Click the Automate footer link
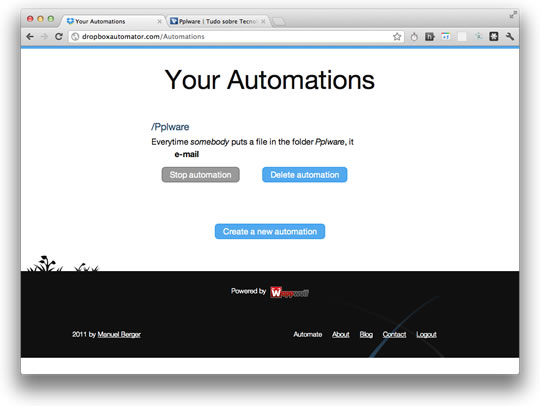 (308, 334)
